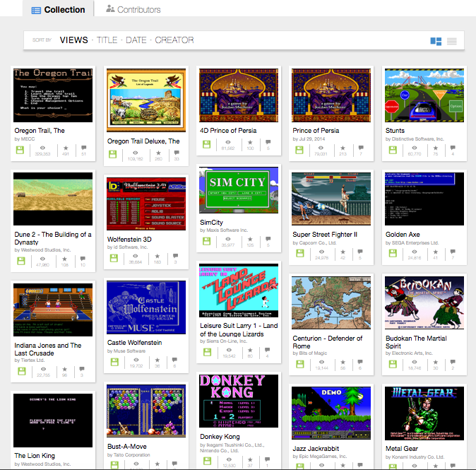Open the SimCity title link
The image size is (476, 470).
[211, 223]
